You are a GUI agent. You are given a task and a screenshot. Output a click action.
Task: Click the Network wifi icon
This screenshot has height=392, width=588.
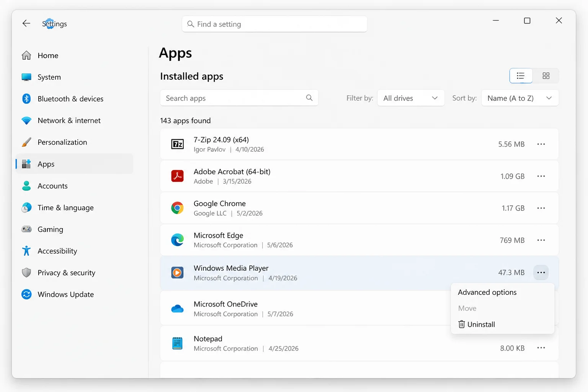tap(26, 121)
